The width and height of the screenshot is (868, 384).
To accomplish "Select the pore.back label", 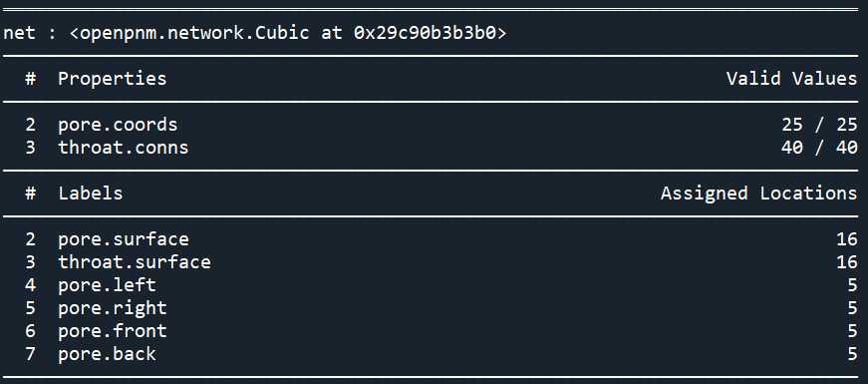I will [x=107, y=354].
